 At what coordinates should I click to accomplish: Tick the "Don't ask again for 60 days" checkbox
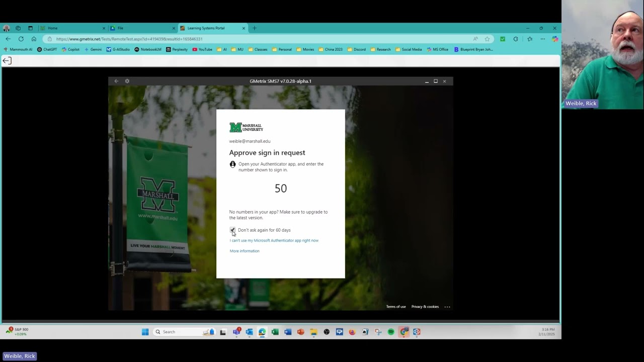coord(232,230)
